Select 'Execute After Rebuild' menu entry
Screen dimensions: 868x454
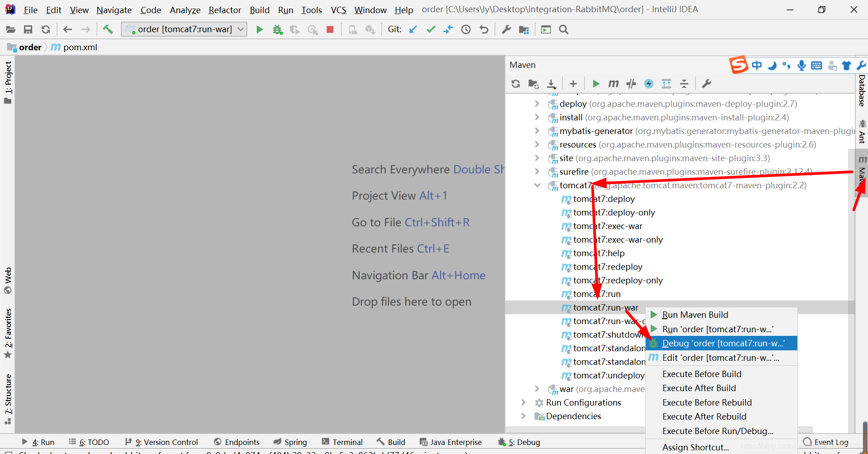pyautogui.click(x=721, y=416)
